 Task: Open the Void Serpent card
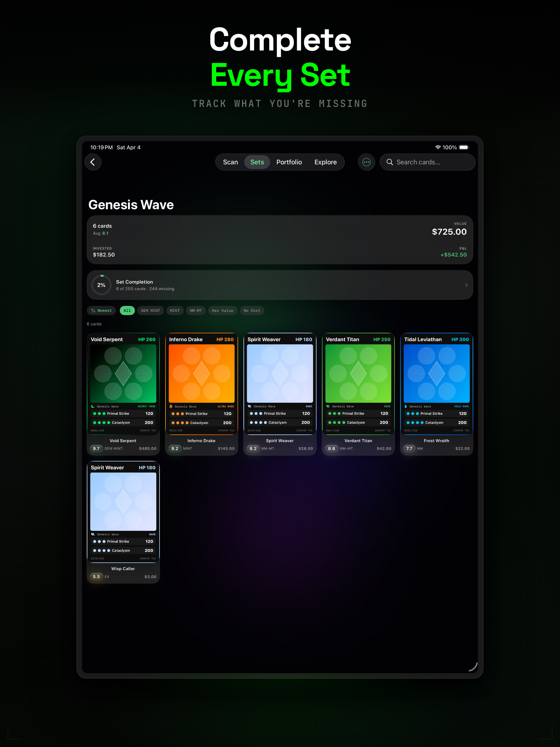[123, 394]
